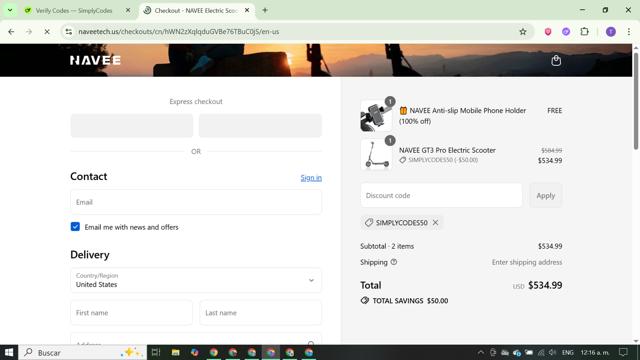
Task: Open the Extensions puzzle icon
Action: [x=584, y=31]
